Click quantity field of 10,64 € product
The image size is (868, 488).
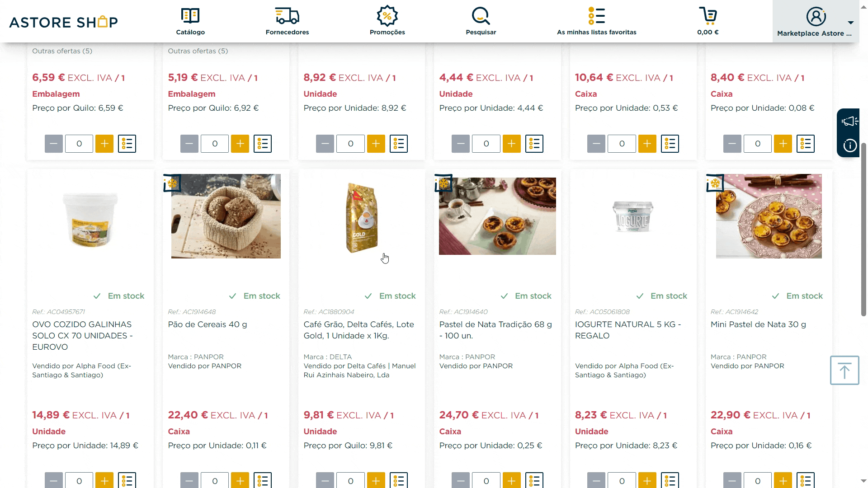click(622, 144)
